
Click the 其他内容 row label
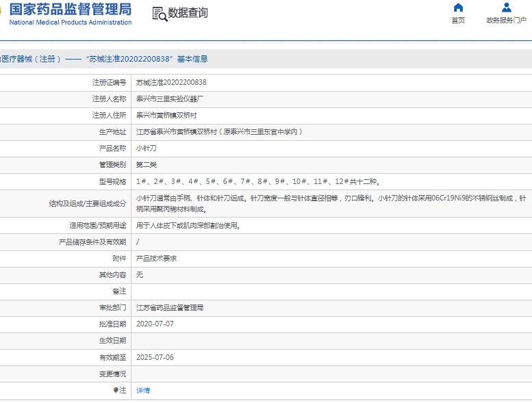(x=112, y=275)
